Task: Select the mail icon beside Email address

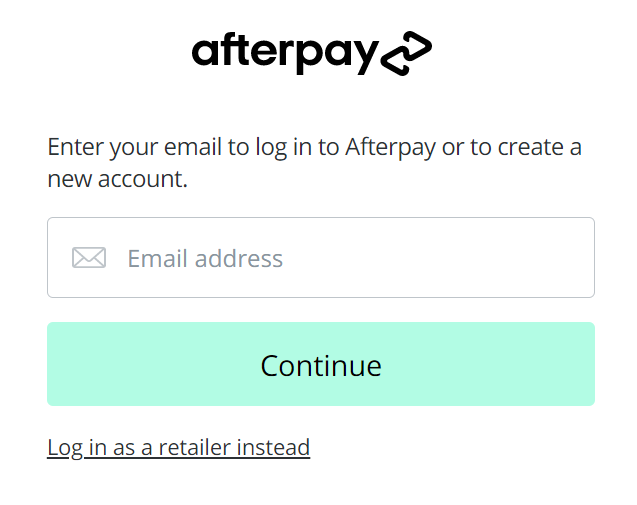Action: (89, 258)
